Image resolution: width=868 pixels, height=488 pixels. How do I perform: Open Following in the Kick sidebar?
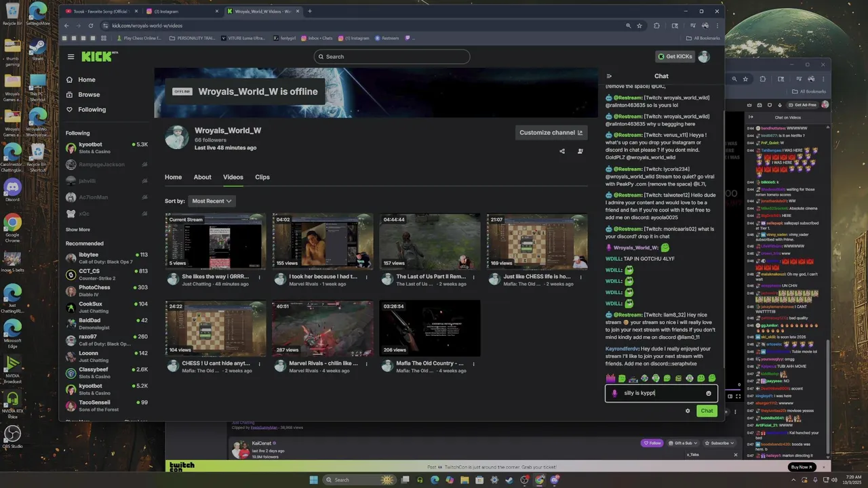click(92, 110)
